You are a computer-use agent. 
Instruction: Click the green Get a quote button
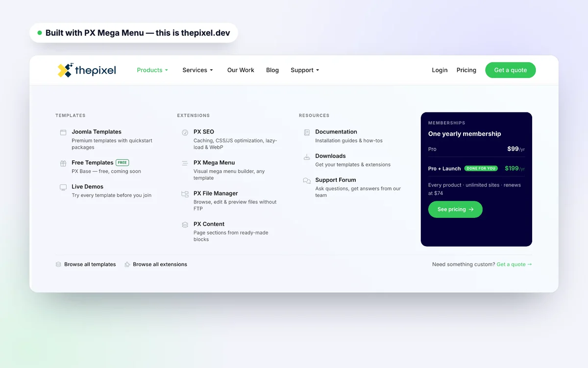click(511, 70)
